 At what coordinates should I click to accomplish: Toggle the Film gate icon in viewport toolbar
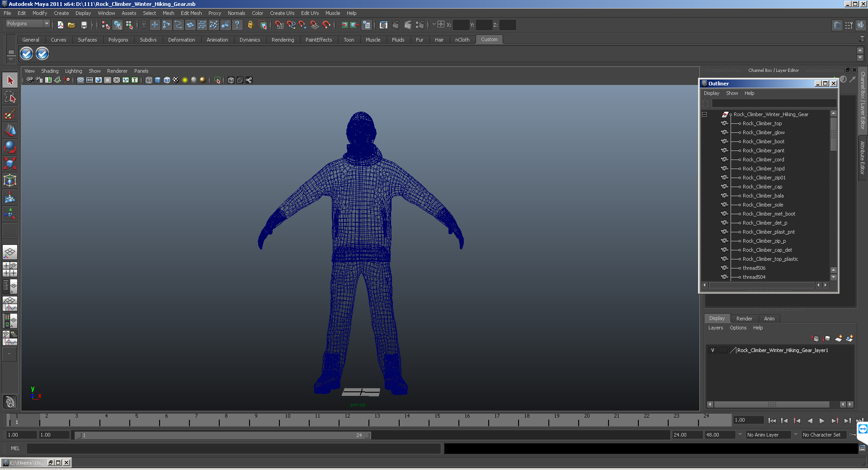tap(90, 80)
